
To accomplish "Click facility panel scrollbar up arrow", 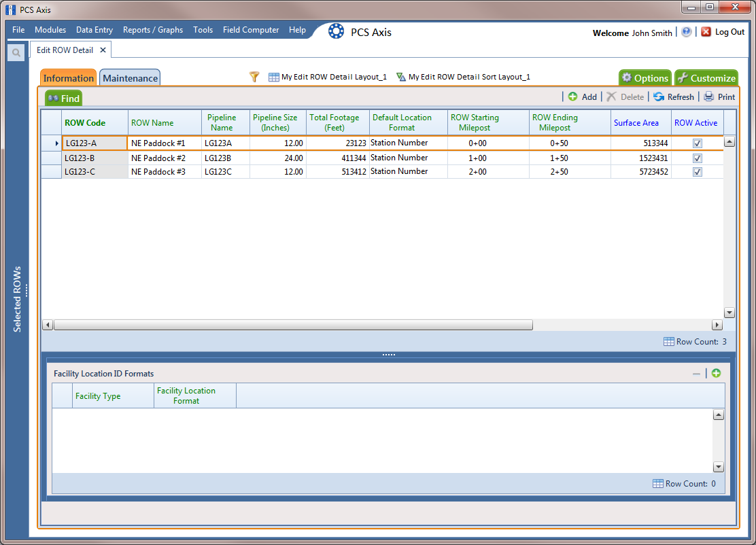I will [x=719, y=415].
